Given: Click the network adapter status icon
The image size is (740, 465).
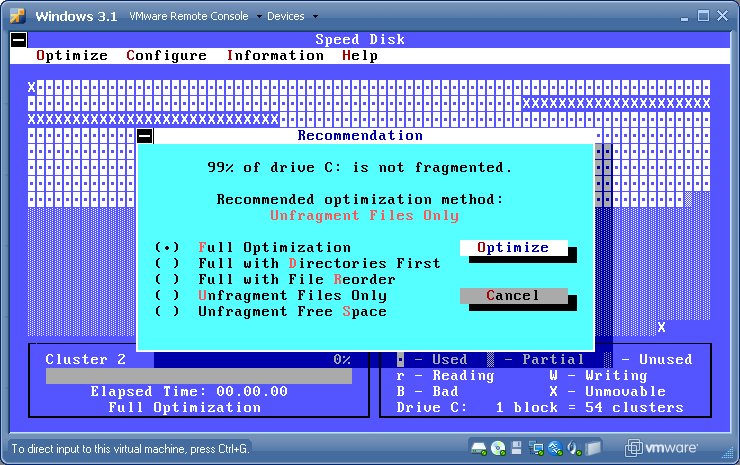Looking at the screenshot, I should click(536, 447).
